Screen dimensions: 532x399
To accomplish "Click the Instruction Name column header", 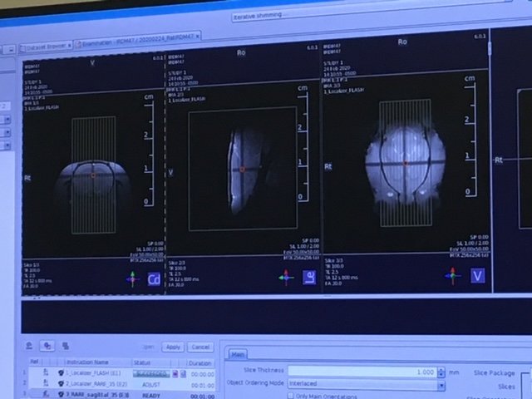I will click(87, 362).
